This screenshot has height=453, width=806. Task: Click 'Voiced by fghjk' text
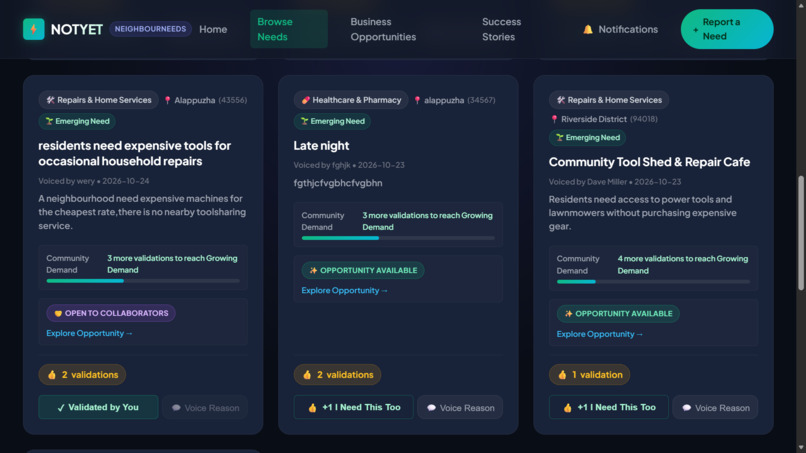(x=322, y=165)
